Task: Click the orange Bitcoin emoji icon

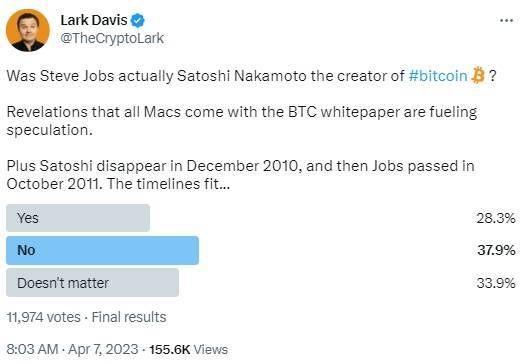Action: pos(478,75)
